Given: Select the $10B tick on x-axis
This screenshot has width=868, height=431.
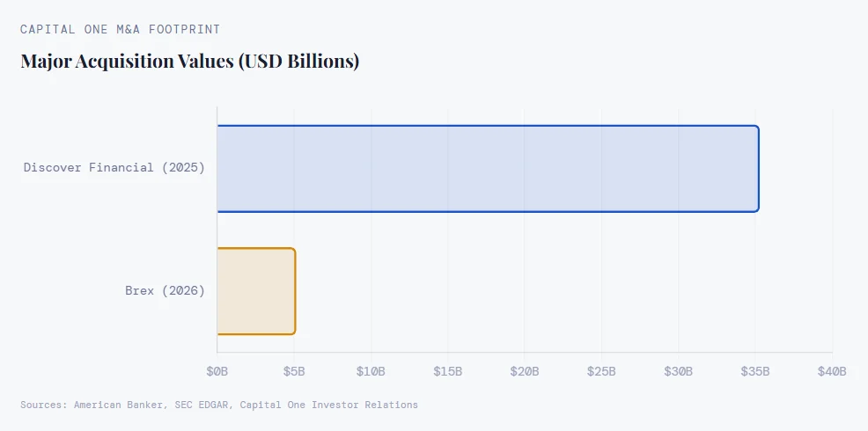Looking at the screenshot, I should coord(371,371).
